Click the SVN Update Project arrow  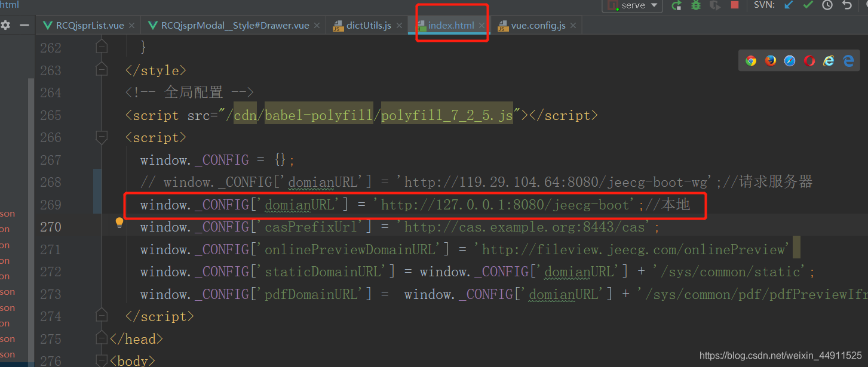pos(789,5)
